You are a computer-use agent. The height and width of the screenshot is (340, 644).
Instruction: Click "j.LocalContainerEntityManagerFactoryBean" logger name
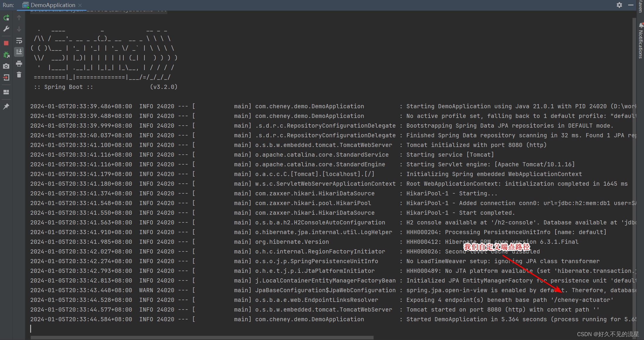[x=325, y=280]
